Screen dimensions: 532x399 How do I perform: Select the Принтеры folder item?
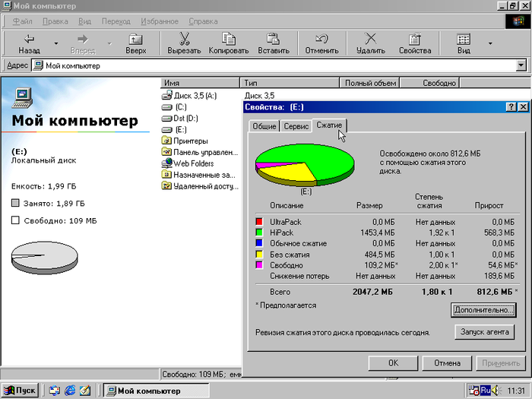[189, 141]
